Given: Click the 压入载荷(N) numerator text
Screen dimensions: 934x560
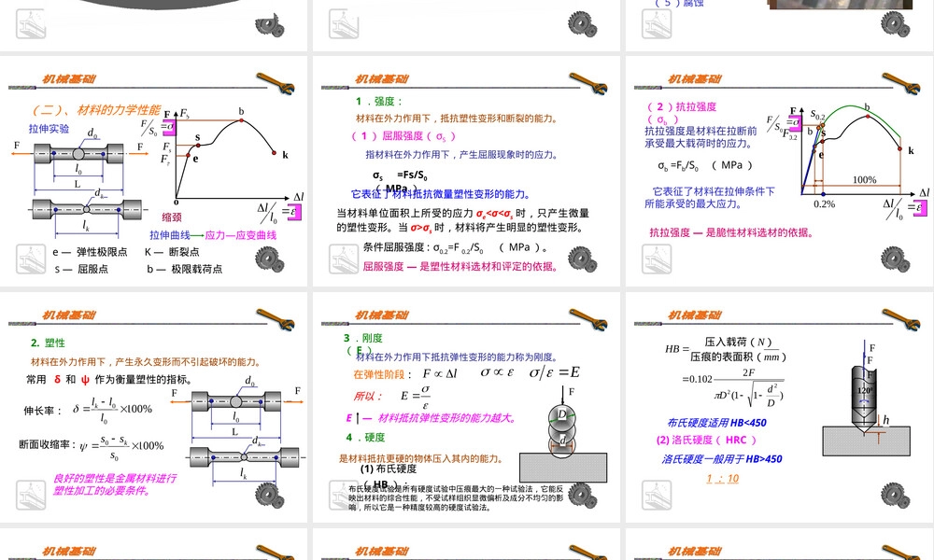Looking at the screenshot, I should (x=738, y=343).
